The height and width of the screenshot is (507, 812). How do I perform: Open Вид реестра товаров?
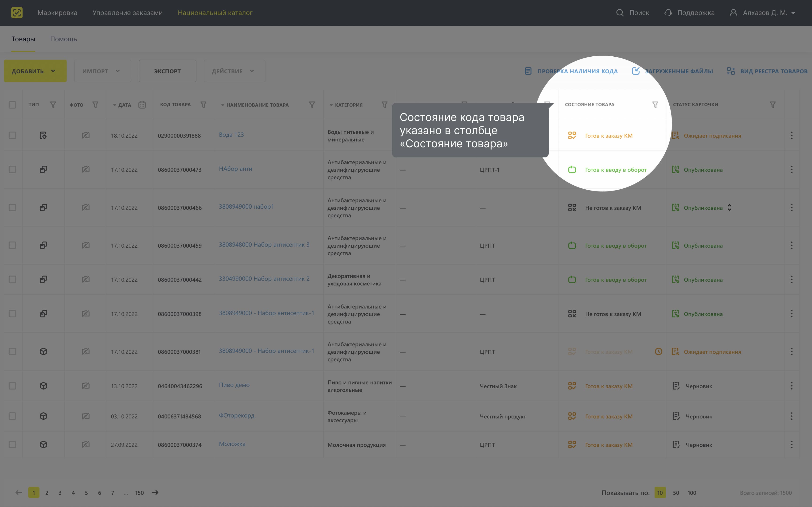(x=767, y=71)
